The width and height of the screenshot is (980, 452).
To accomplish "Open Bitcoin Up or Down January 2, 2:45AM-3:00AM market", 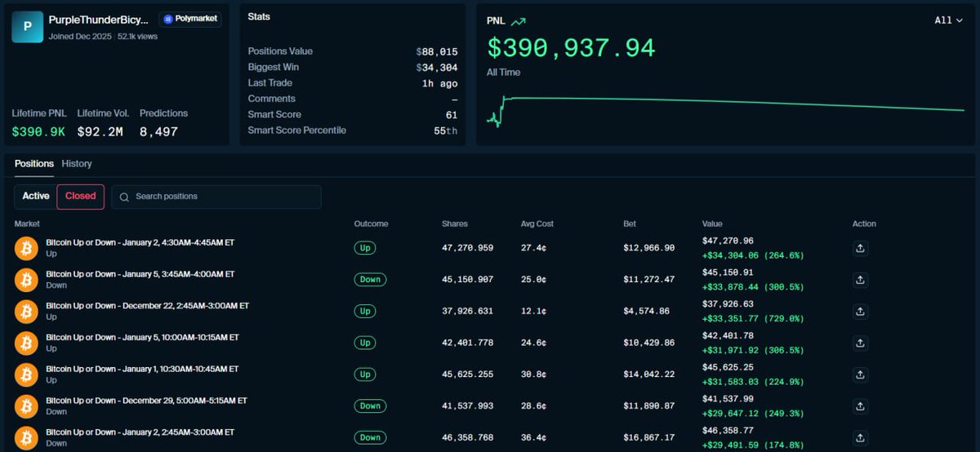I will tap(140, 432).
